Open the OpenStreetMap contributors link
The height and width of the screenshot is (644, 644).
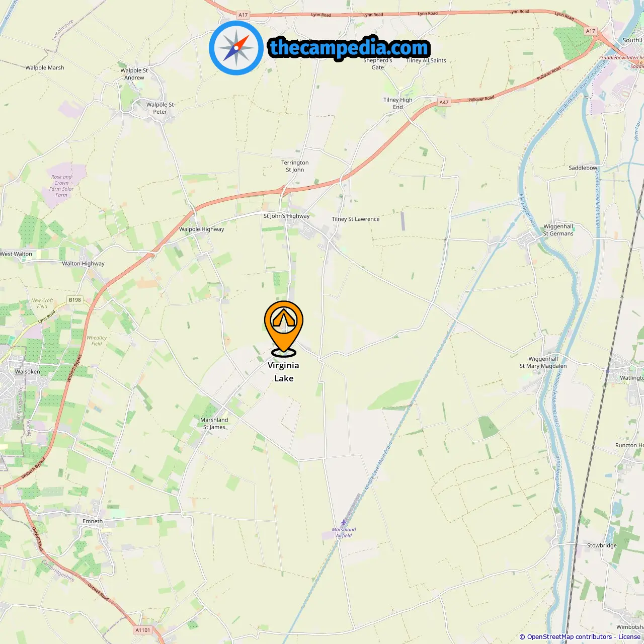570,636
